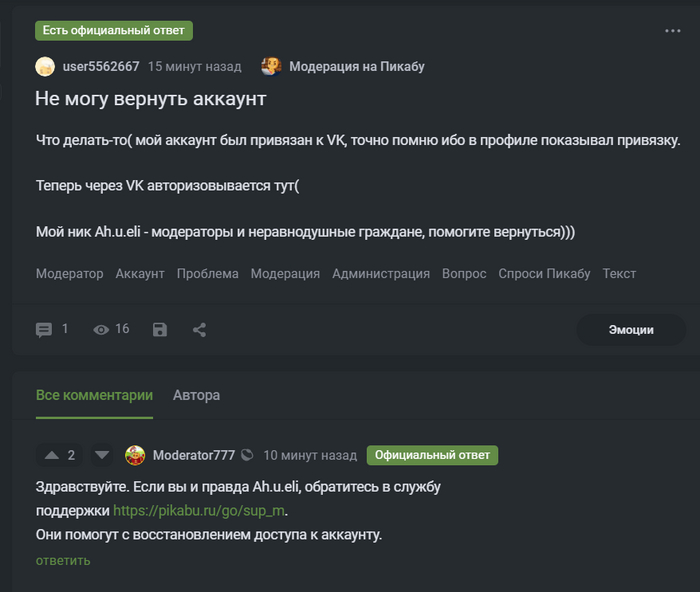Click the Есть официальный ответ badge

pos(114,30)
